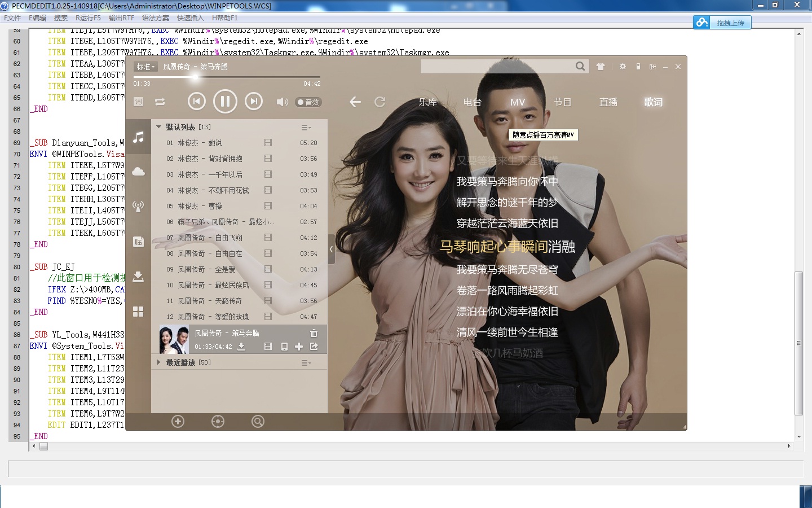Play MV for 她说 via film icon
The width and height of the screenshot is (812, 508).
(x=268, y=143)
